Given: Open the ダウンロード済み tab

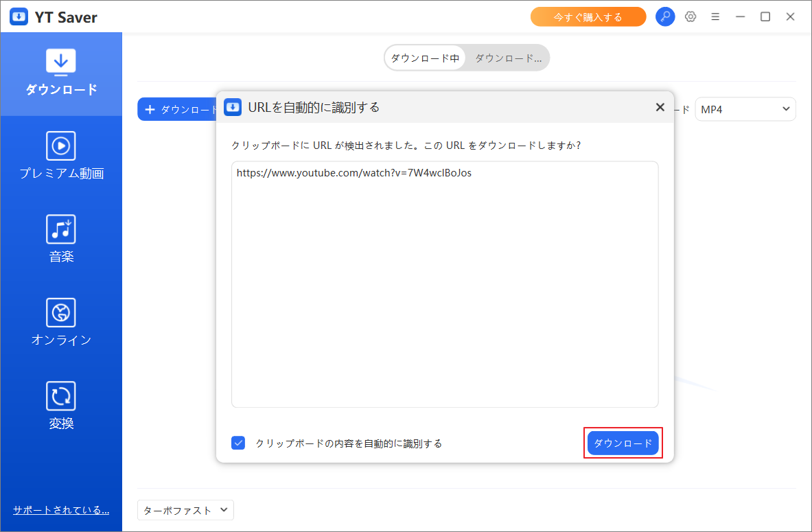Looking at the screenshot, I should tap(508, 58).
